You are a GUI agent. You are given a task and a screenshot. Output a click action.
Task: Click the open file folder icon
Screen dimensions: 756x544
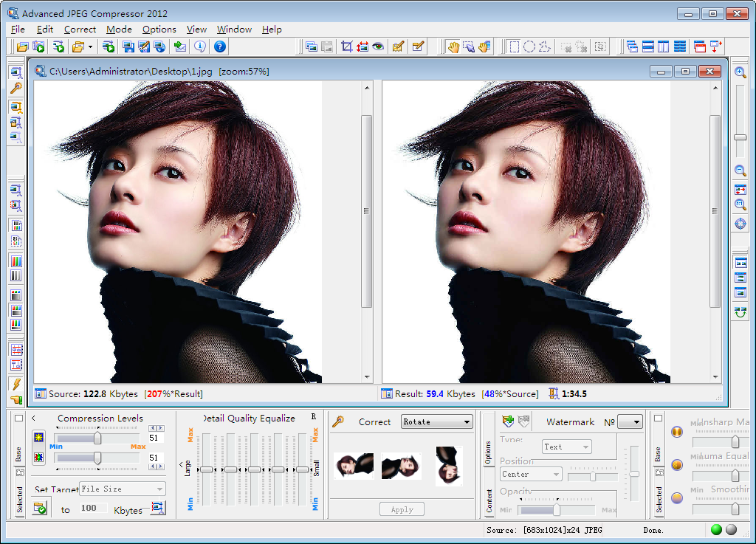tap(23, 47)
